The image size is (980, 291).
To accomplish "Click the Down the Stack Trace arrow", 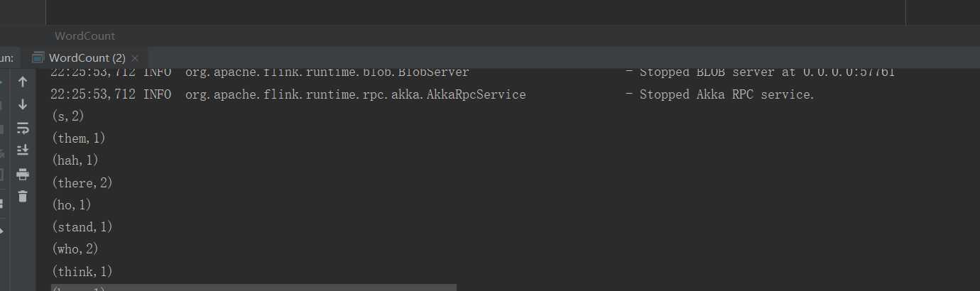I will point(23,104).
